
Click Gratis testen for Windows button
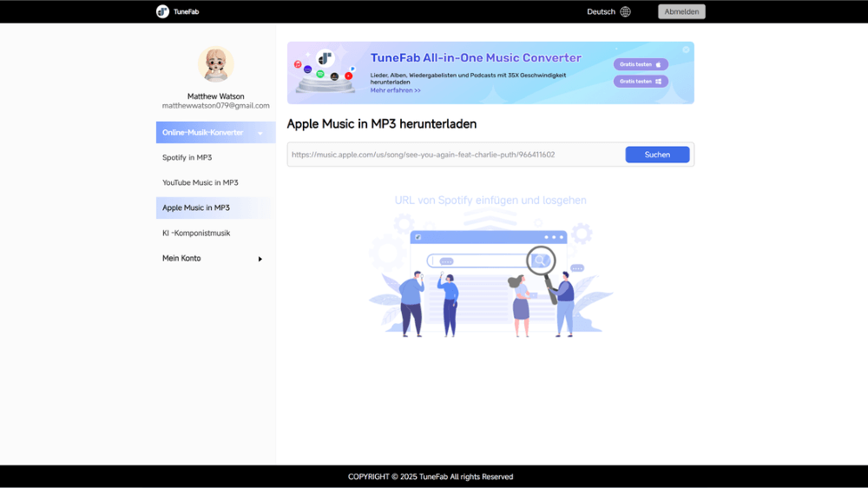641,82
